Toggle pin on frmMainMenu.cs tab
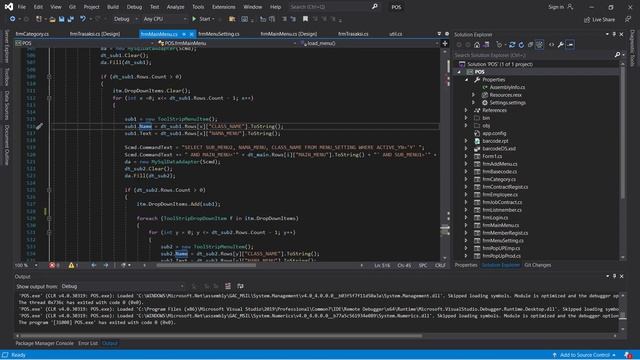Image resolution: width=640 pixels, height=360 pixels. (x=184, y=34)
